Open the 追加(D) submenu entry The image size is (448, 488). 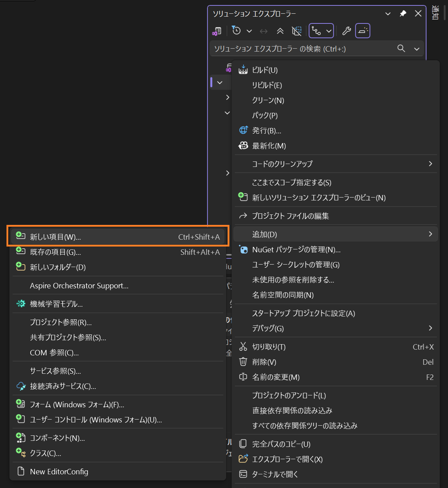(x=336, y=234)
